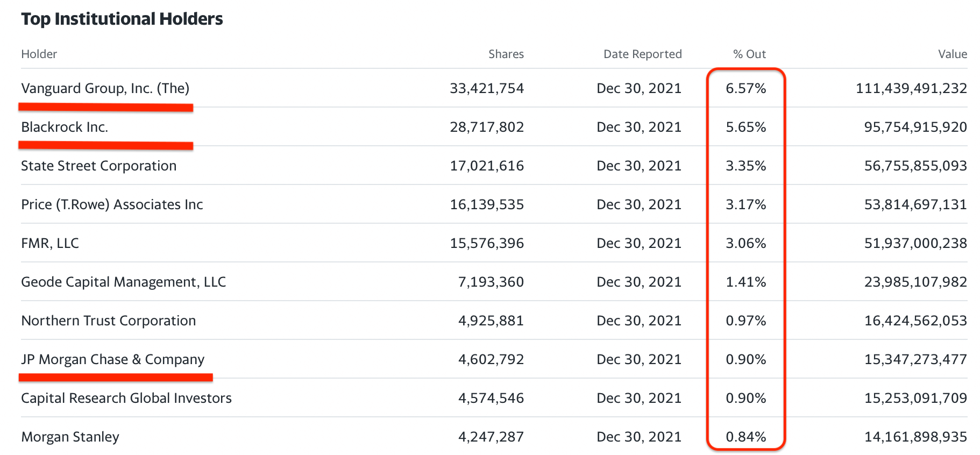The image size is (980, 455).
Task: Click Geode Capital Management, LLC
Action: coord(123,282)
